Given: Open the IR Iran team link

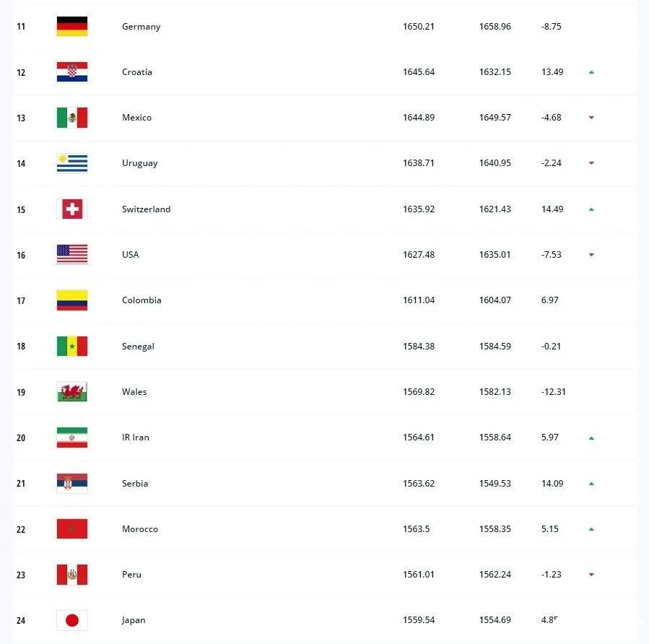Looking at the screenshot, I should (x=135, y=438).
